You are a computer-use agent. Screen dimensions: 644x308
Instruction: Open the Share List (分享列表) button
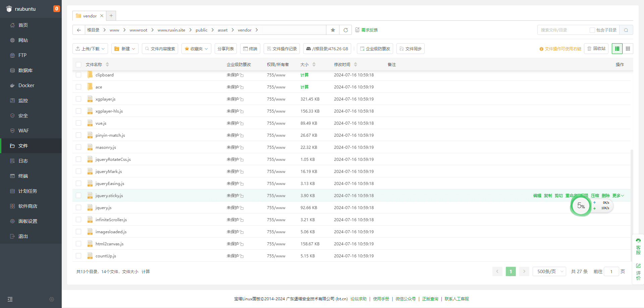[x=226, y=49]
